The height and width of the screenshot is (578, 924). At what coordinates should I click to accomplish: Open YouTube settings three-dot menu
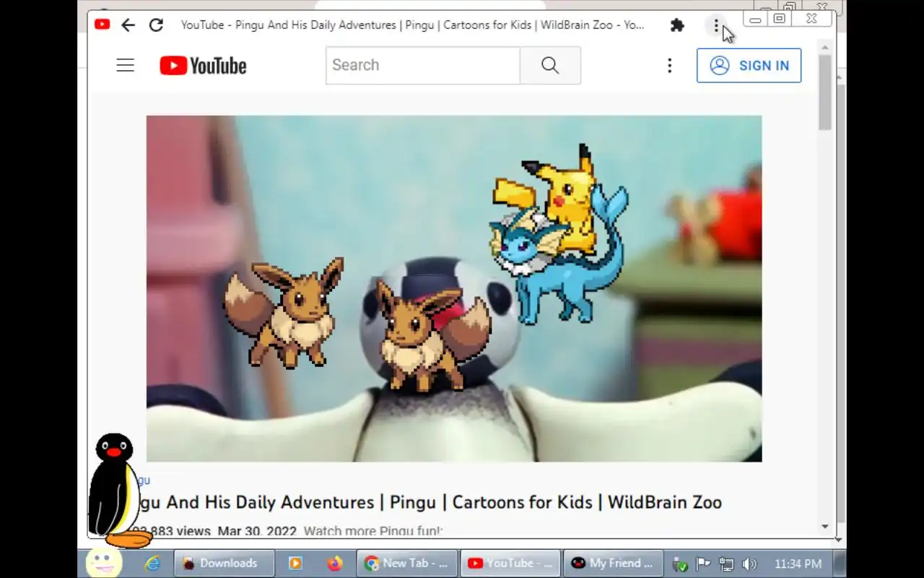(x=670, y=66)
